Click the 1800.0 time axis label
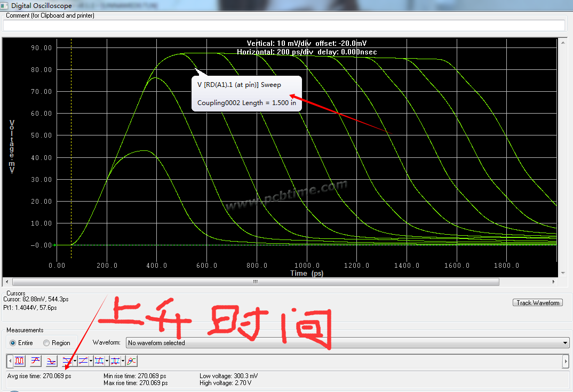573x392 pixels. (506, 266)
